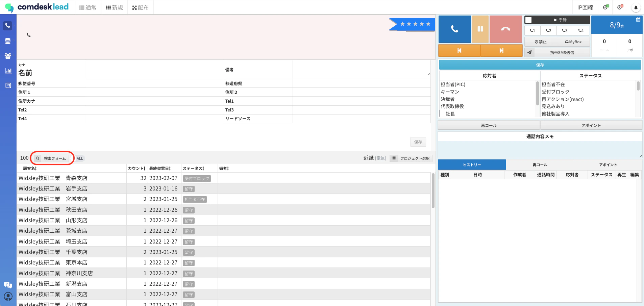Viewport: 644px width, 306px height.
Task: Open bar chart reports icon in sidebar
Action: point(8,71)
